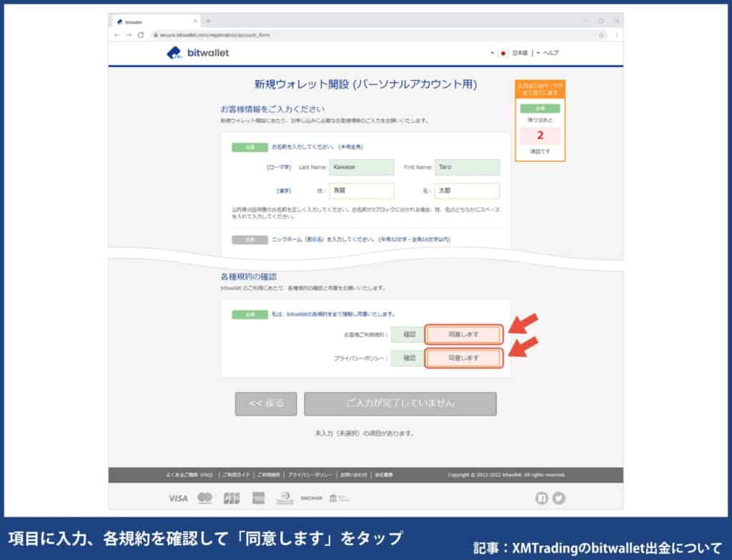Click the JCB logo in footer
This screenshot has width=732, height=560.
tap(232, 499)
